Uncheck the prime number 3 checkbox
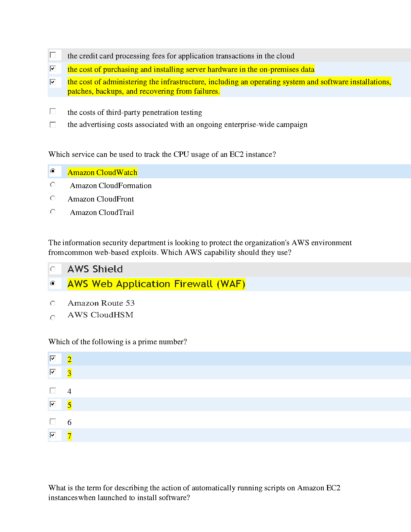The height and width of the screenshot is (532, 411). (53, 372)
